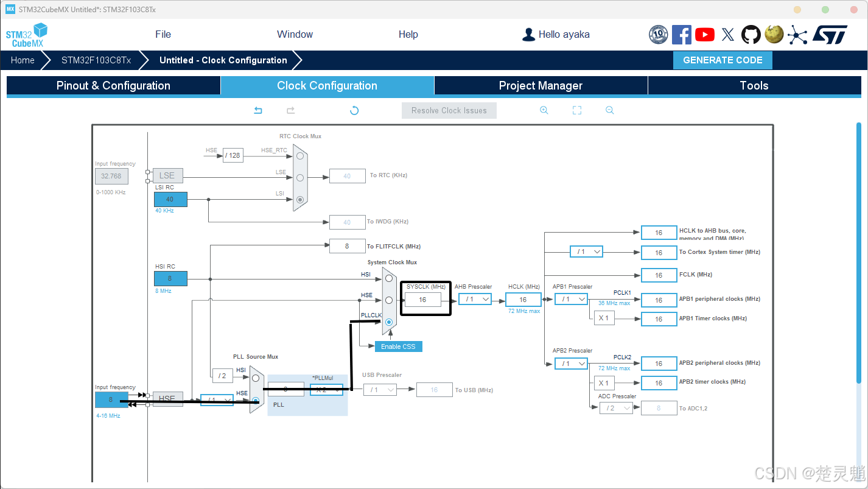Select the HSE radio in RTC Clock Mux
The image size is (868, 489).
[x=299, y=155]
